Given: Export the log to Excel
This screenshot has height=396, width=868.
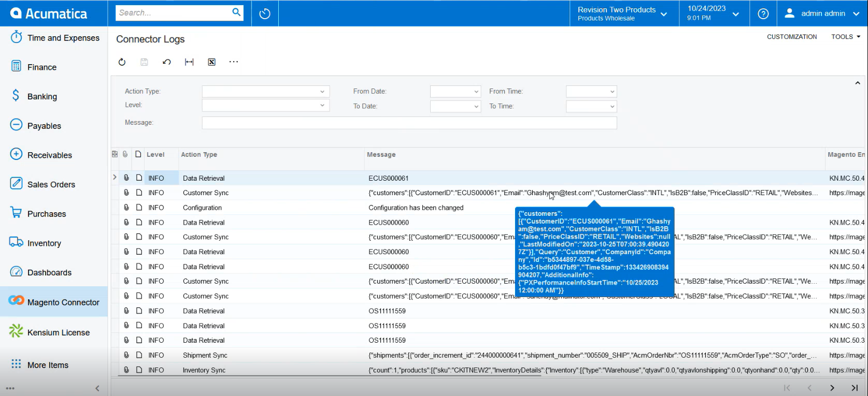Looking at the screenshot, I should point(211,62).
